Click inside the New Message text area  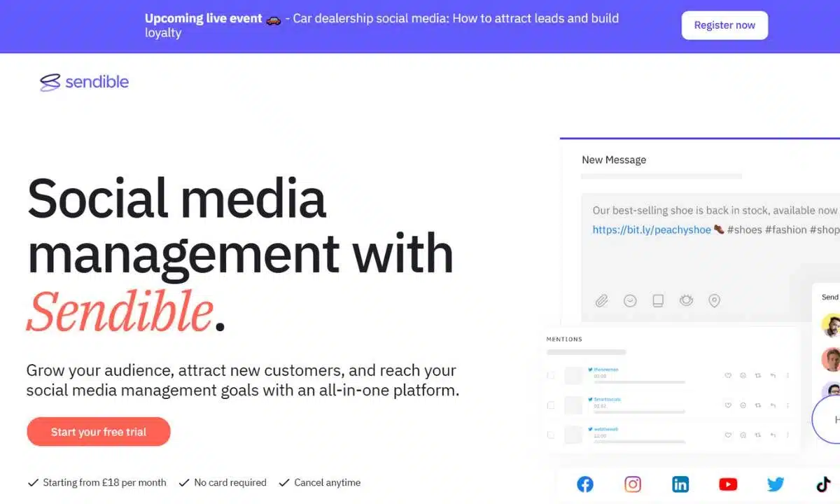point(710,259)
